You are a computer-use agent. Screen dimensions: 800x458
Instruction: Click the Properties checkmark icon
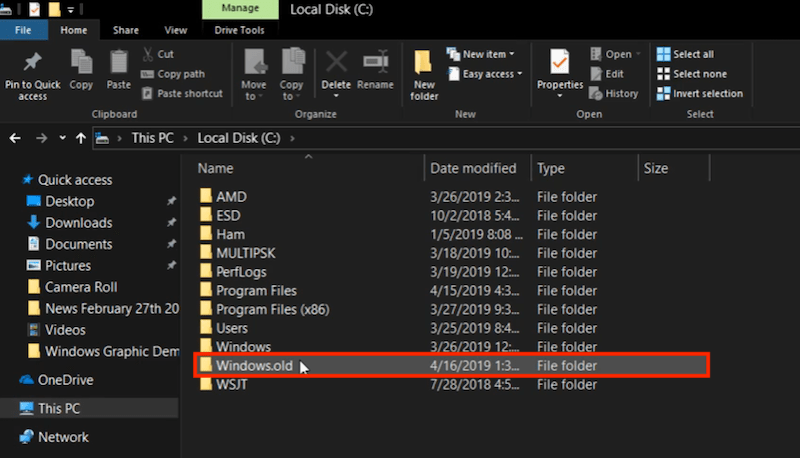coord(560,62)
